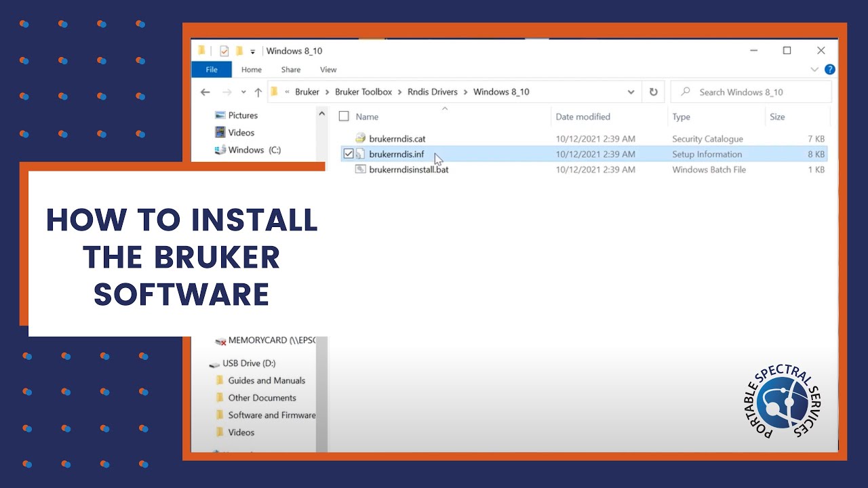Screen dimensions: 868x488
Task: Open Explorer help question mark icon
Action: [x=829, y=69]
